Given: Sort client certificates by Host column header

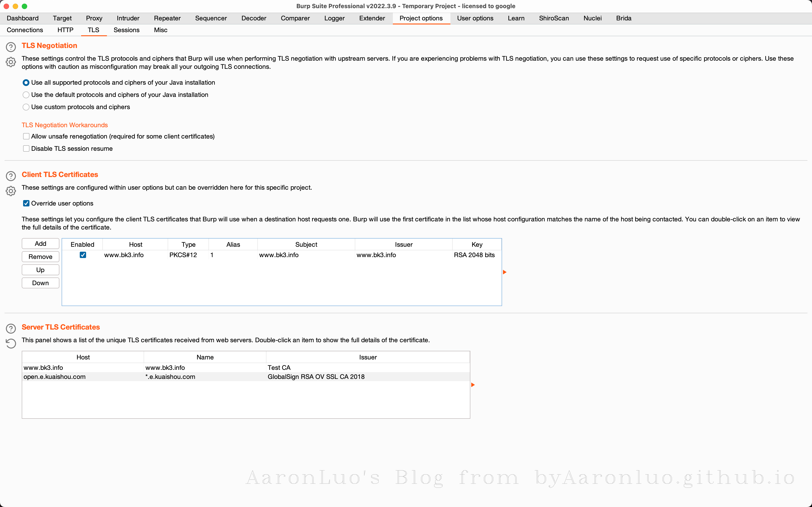Looking at the screenshot, I should (135, 244).
